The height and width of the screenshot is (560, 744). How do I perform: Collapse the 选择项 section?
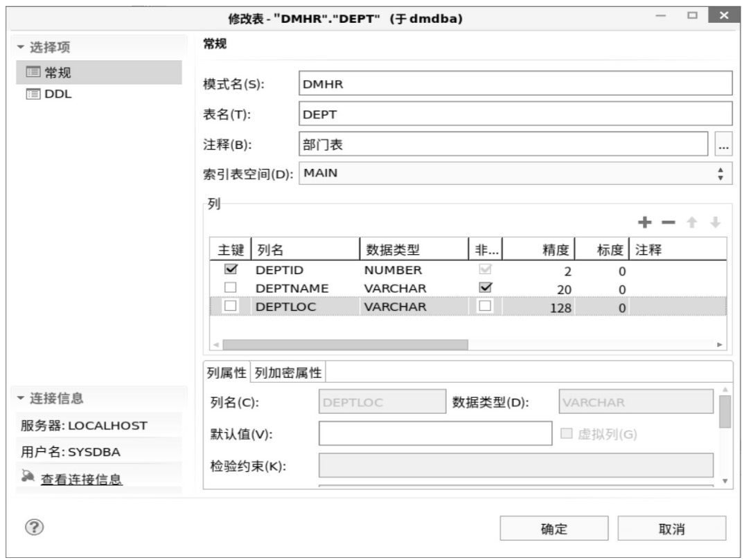pos(20,47)
